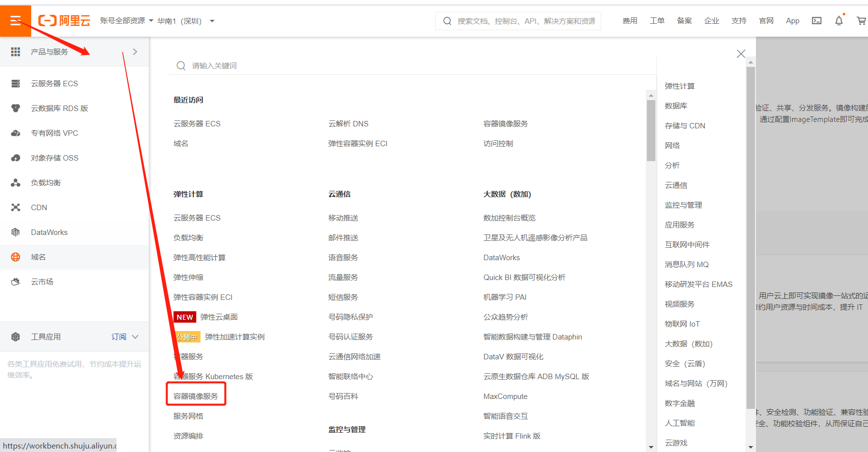Screen dimensions: 868x452
Task: Click the product list scrollbar thumb
Action: (x=651, y=130)
